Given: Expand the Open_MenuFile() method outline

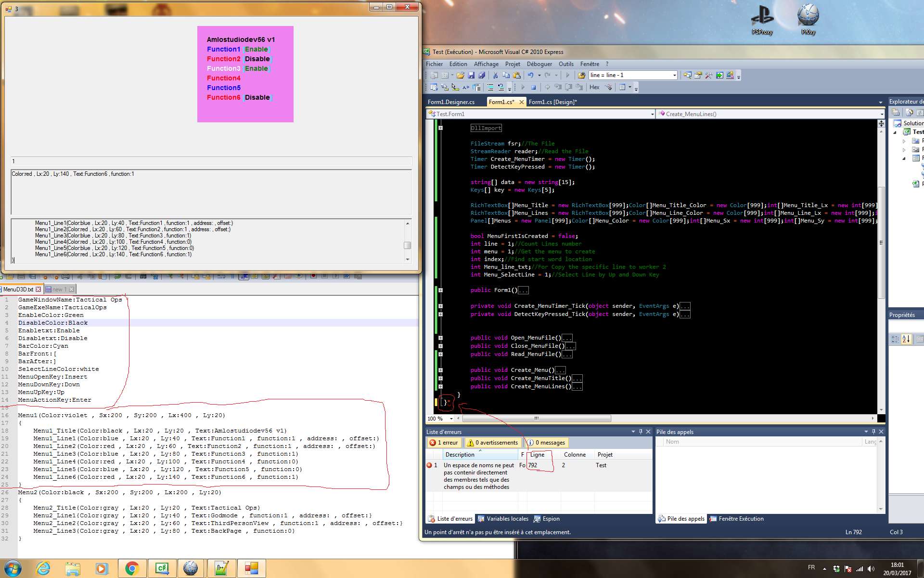Looking at the screenshot, I should coord(440,338).
